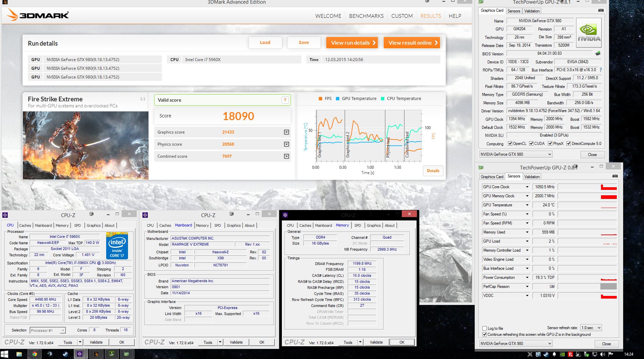Open the GPU selector in GPU-Z Sensors window
The width and height of the screenshot is (644, 359).
pos(516,344)
